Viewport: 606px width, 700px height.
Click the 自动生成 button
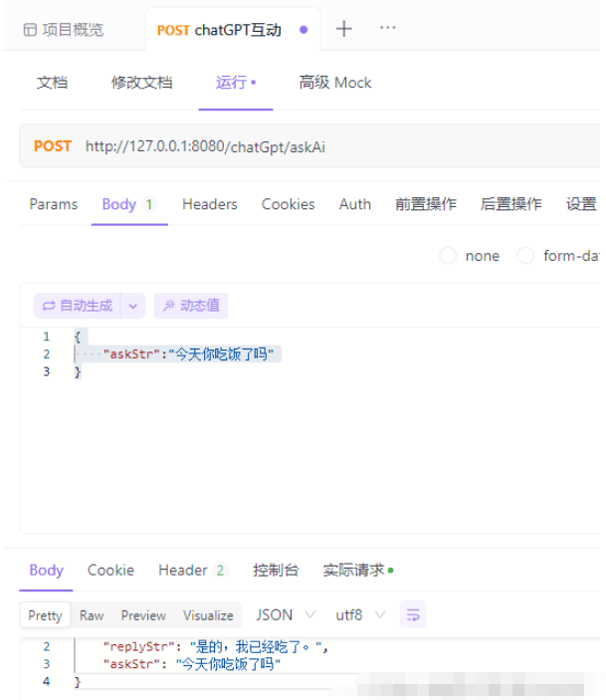[x=78, y=306]
